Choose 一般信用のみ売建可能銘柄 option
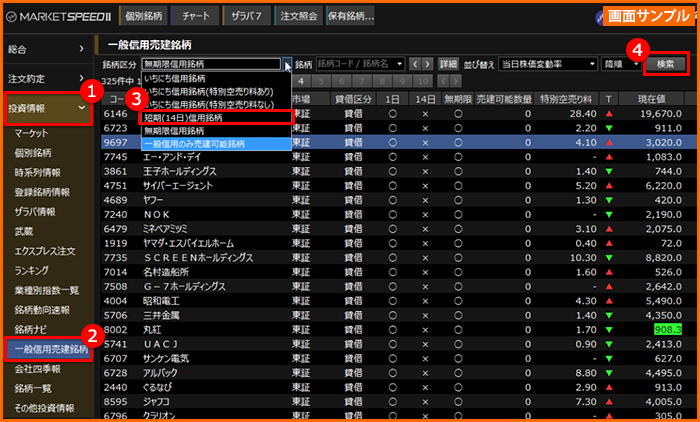 217,144
